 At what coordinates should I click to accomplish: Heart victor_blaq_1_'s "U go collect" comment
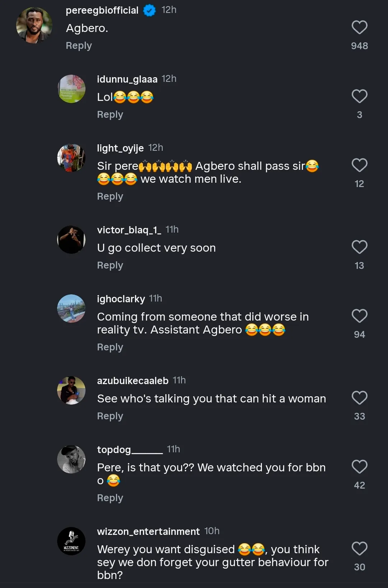click(359, 247)
